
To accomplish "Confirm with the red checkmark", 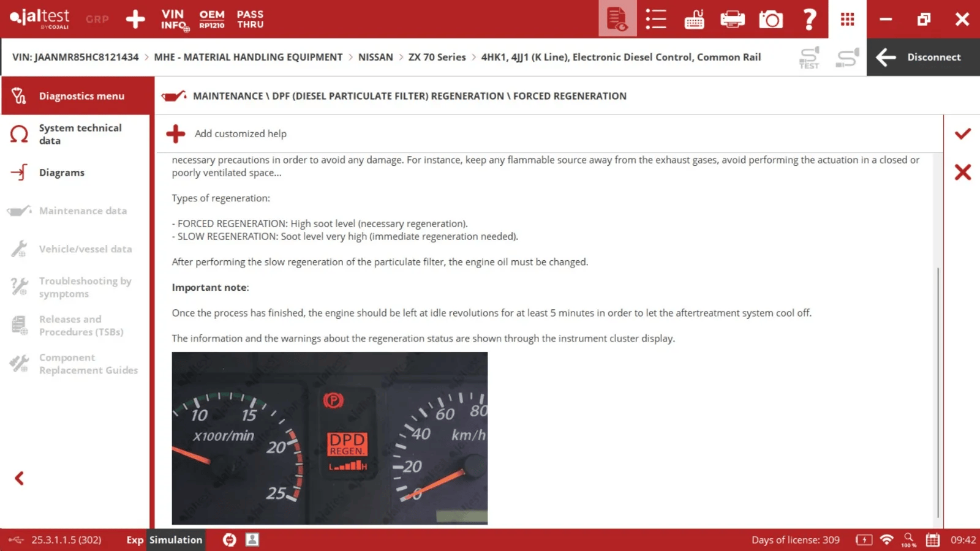I will (963, 133).
